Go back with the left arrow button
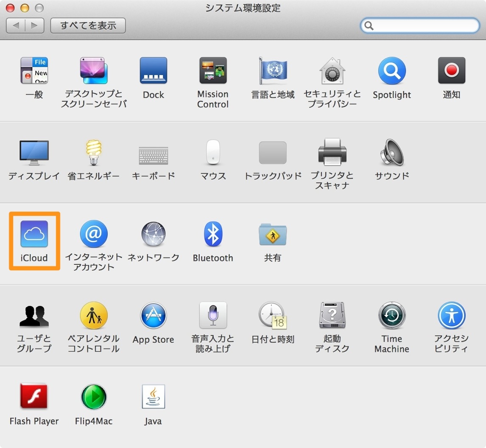The image size is (486, 448). (x=16, y=25)
